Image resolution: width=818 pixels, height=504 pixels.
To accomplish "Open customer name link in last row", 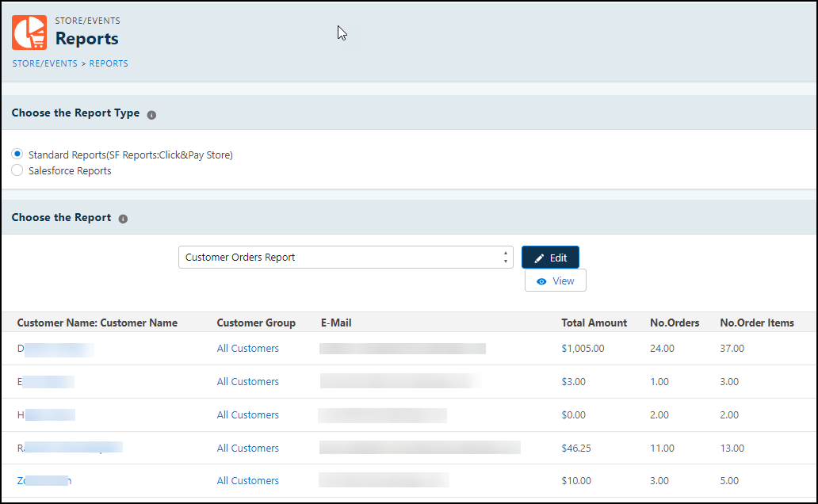I will 44,481.
